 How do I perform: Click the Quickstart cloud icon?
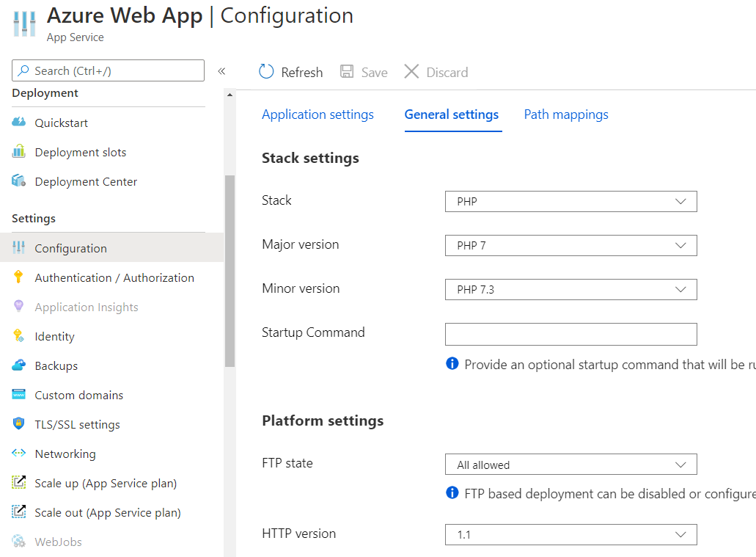click(19, 122)
